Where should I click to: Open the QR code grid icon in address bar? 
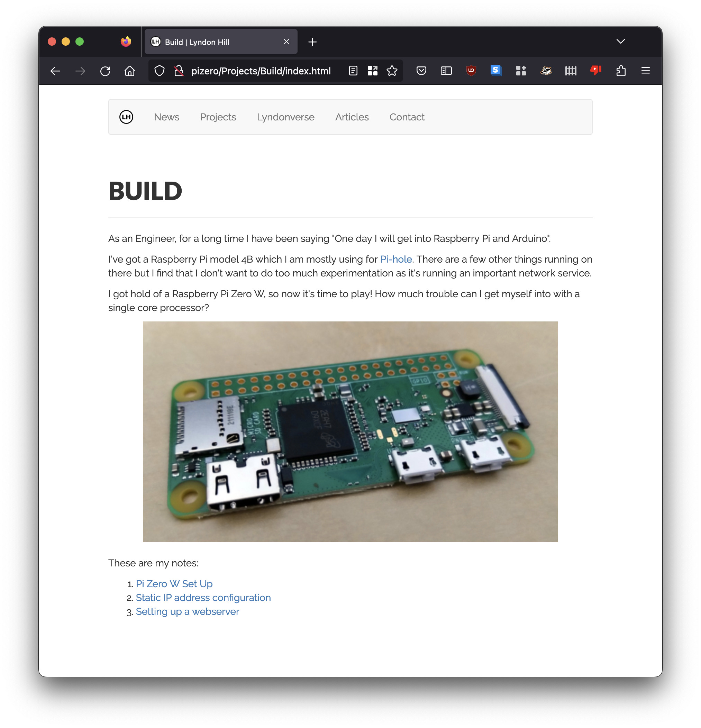click(x=372, y=71)
